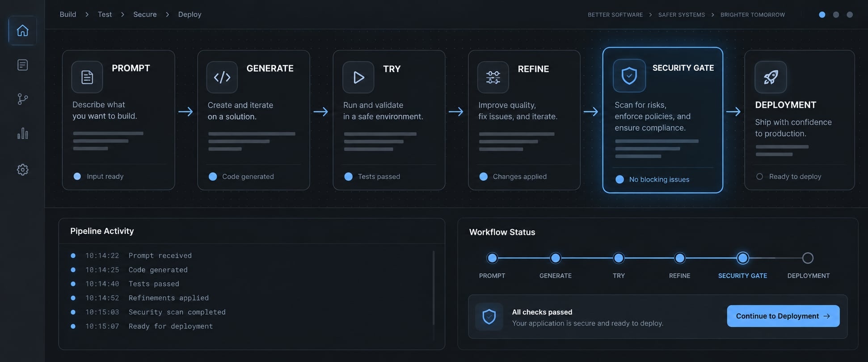Open the document list icon in the sidebar
Image resolution: width=868 pixels, height=362 pixels.
click(22, 65)
